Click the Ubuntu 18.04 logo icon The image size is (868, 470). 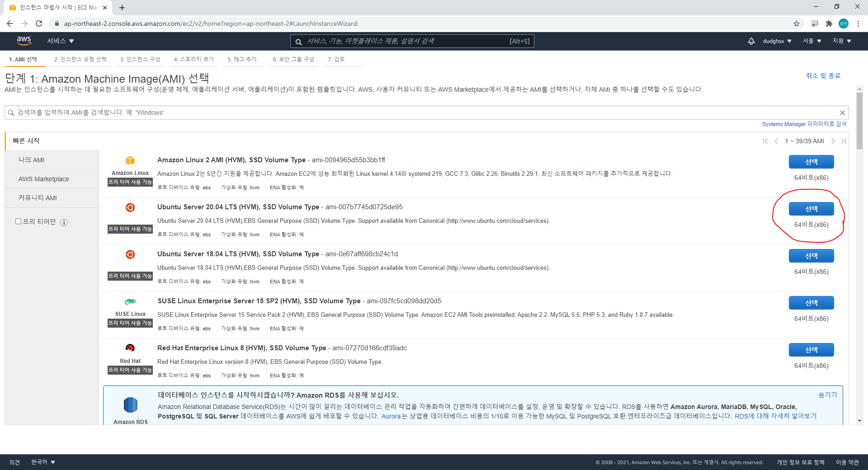tap(130, 254)
